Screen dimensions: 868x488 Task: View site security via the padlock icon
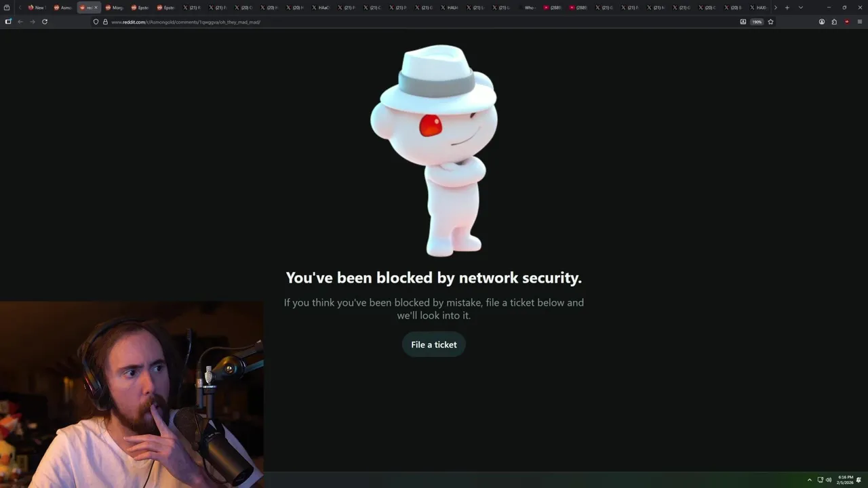[105, 22]
